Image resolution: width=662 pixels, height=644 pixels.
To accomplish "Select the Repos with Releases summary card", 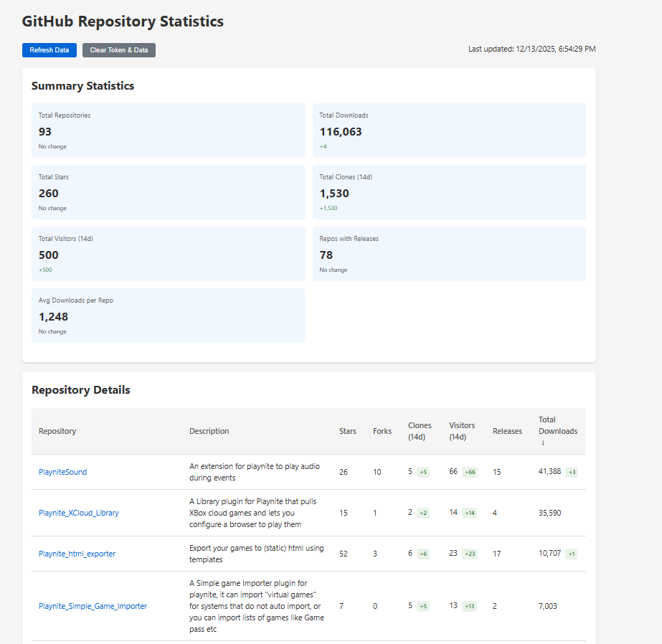I will tap(449, 254).
